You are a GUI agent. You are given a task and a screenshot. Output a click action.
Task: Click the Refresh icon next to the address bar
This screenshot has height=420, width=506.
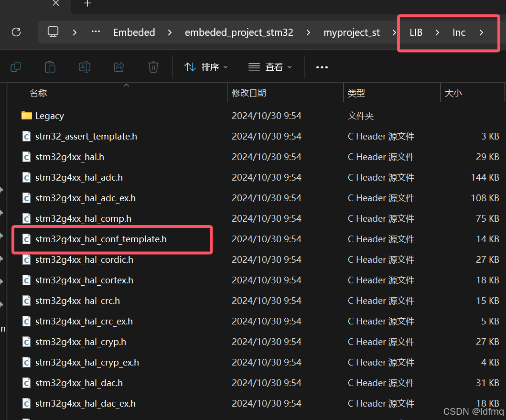pos(17,32)
